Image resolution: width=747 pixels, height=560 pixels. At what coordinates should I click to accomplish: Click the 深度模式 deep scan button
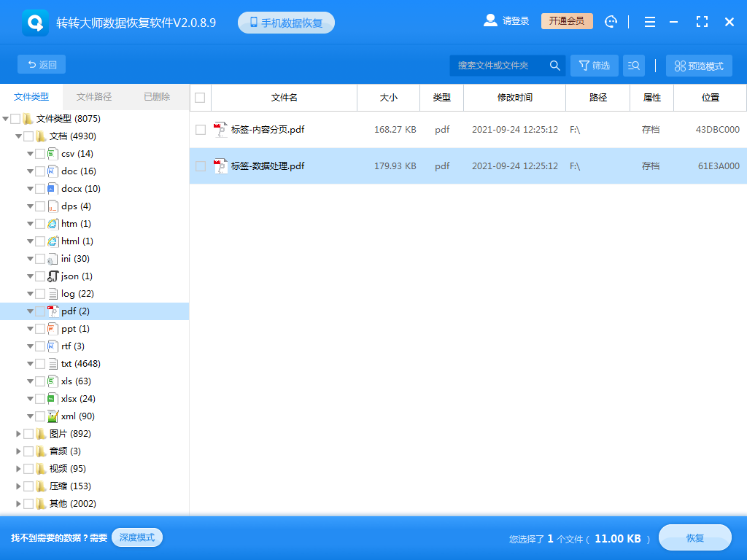(137, 537)
